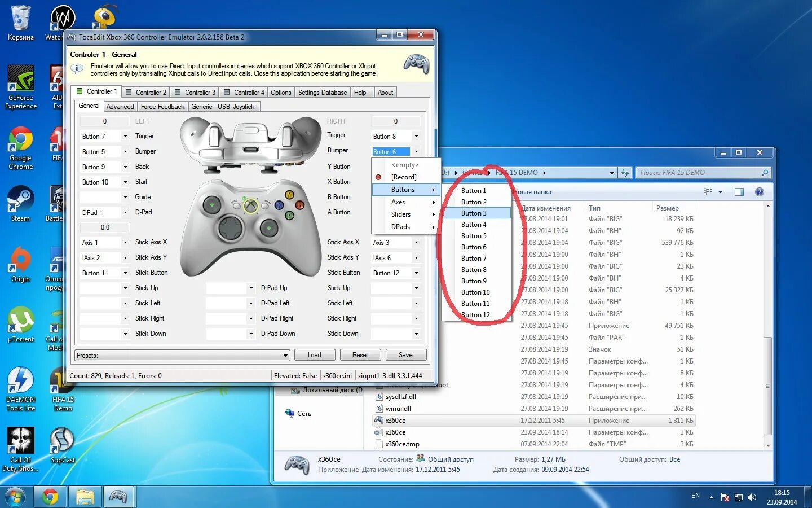Expand the left Trigger Button 7 dropdown
The image size is (812, 508).
click(x=125, y=137)
